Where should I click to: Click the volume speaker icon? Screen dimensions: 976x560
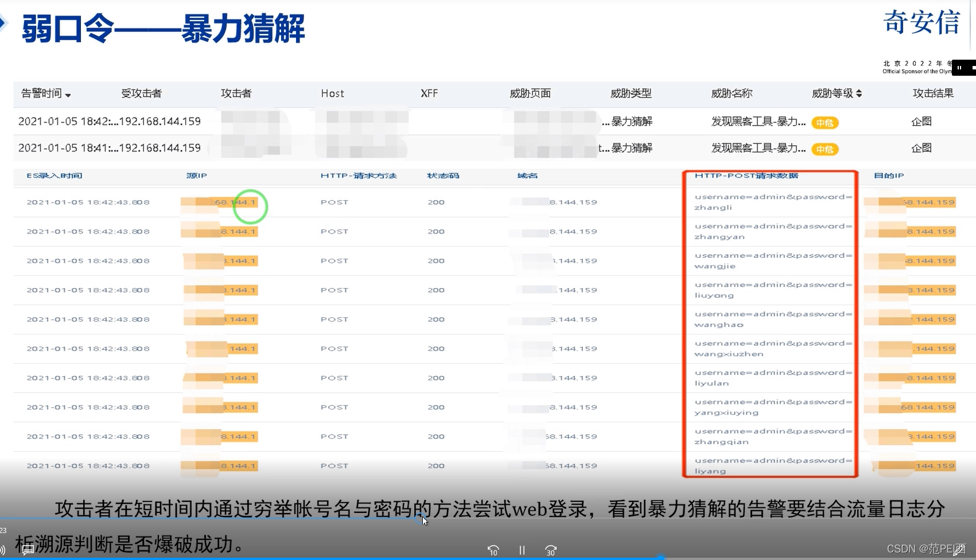point(3,550)
